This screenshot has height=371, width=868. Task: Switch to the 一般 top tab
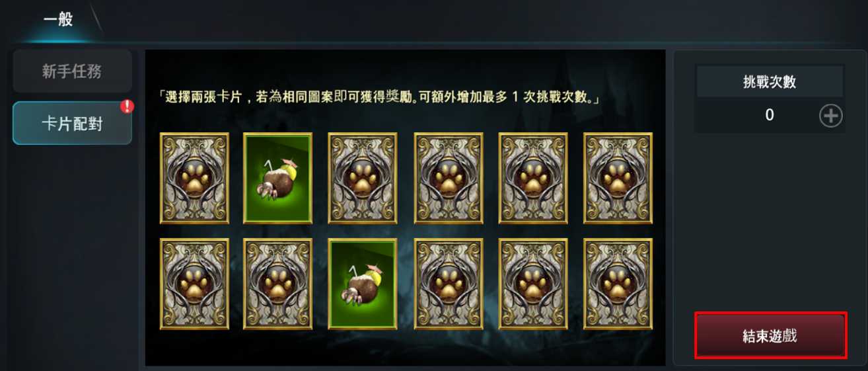58,19
